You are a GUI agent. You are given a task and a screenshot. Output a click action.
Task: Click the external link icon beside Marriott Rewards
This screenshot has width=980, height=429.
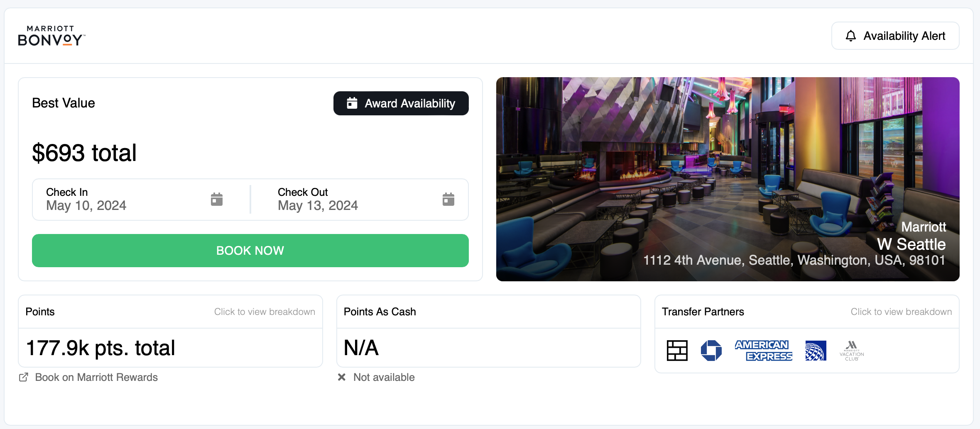[x=24, y=377]
